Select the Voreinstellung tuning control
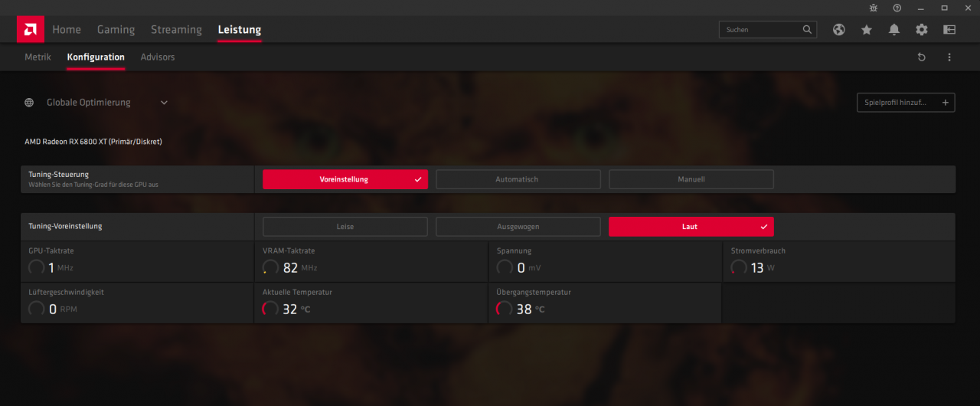980x406 pixels. point(345,179)
